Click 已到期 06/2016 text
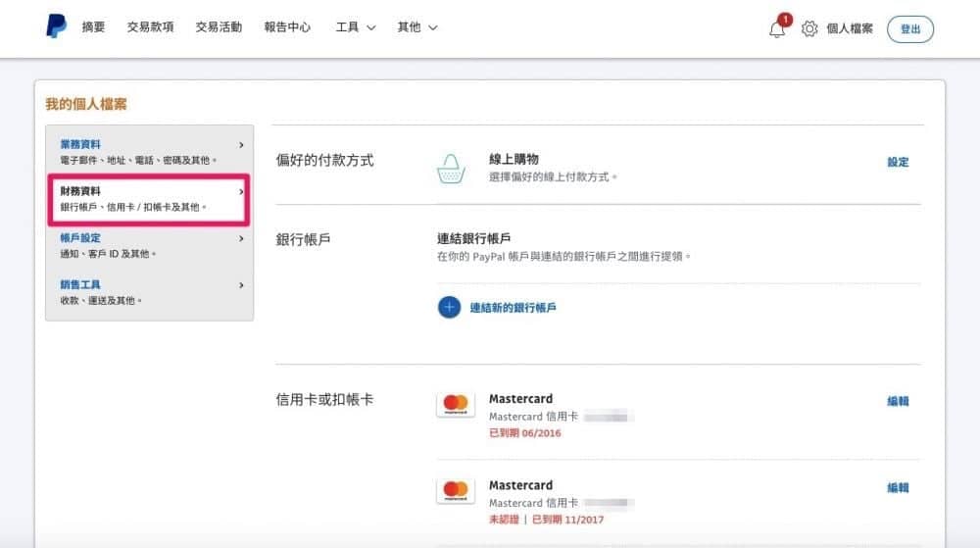The width and height of the screenshot is (980, 548). 525,433
